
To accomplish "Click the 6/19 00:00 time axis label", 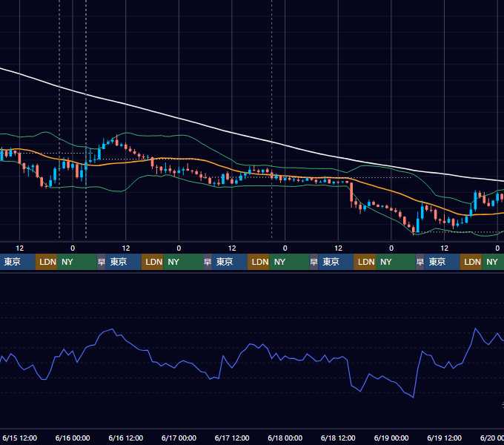I will [391, 438].
